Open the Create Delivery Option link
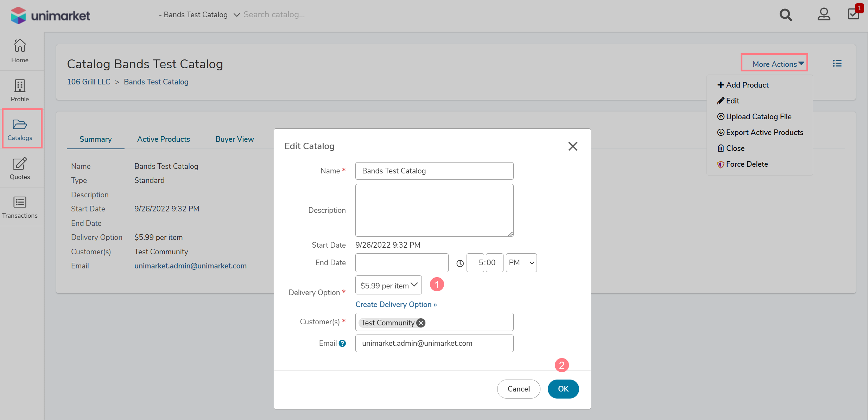Image resolution: width=868 pixels, height=420 pixels. click(396, 305)
